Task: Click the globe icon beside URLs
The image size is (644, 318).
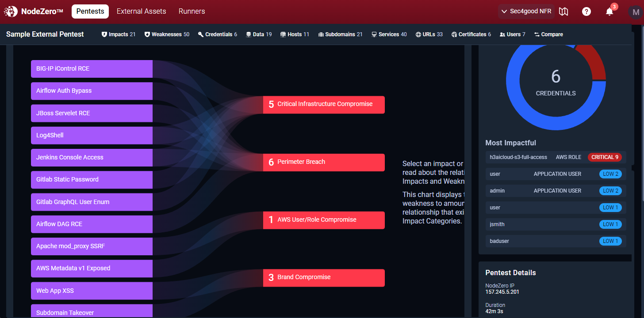Action: tap(418, 34)
